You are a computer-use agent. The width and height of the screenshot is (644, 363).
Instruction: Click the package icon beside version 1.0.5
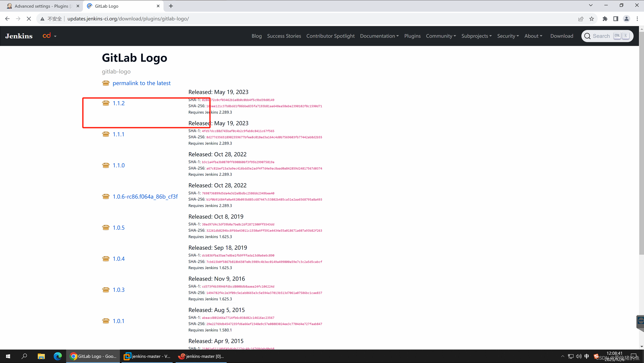pos(106,227)
